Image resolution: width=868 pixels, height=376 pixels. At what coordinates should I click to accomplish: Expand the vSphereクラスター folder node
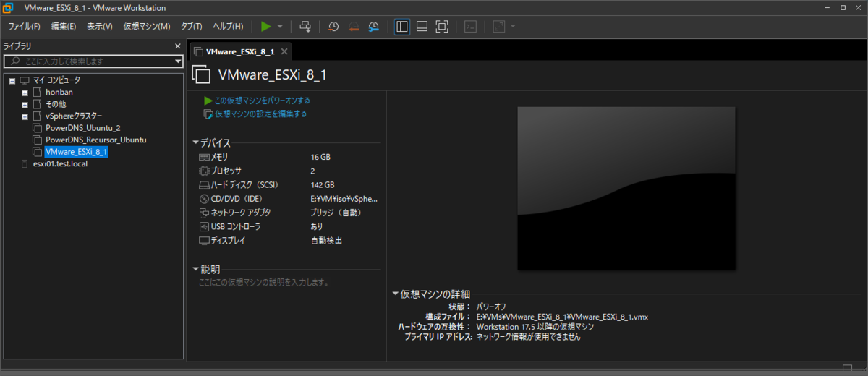25,116
